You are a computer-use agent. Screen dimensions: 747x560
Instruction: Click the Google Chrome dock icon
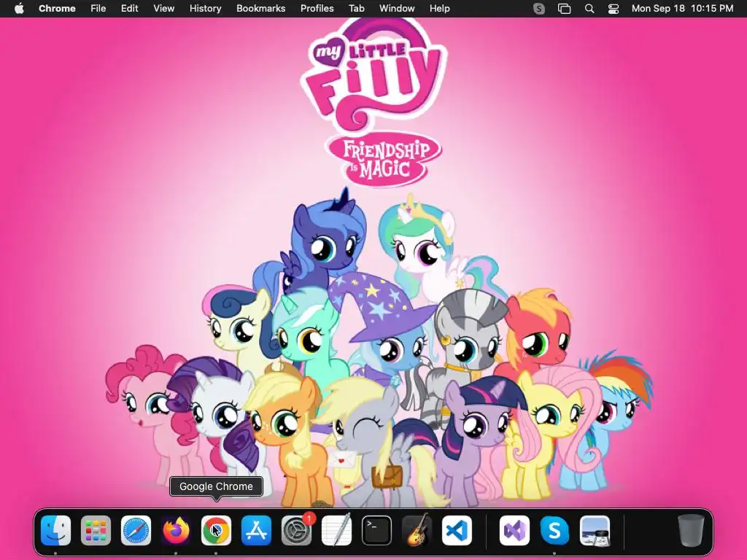(x=216, y=531)
